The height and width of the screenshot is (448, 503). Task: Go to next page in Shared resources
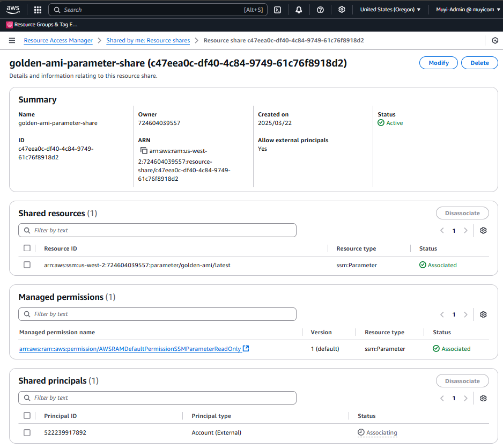[x=465, y=230]
